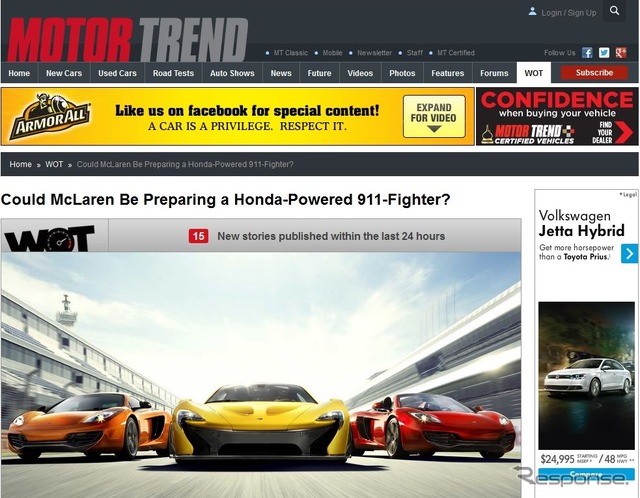Viewport: 640px width, 498px height.
Task: Click the McLaren three-car hero image
Action: click(261, 375)
